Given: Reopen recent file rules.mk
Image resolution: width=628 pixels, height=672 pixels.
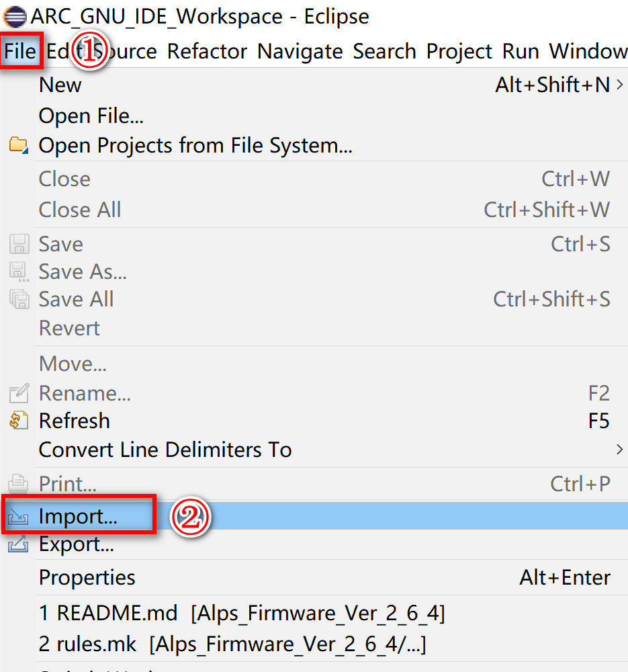Looking at the screenshot, I should tap(232, 644).
